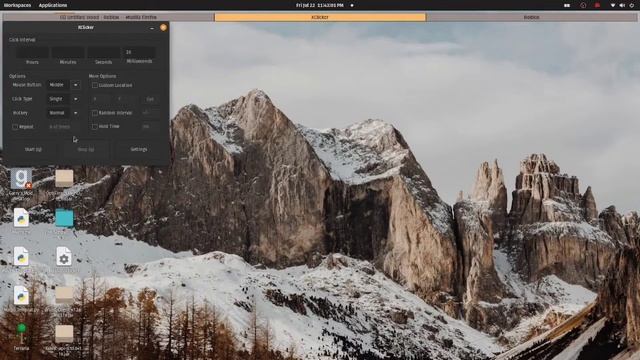640x360 pixels.
Task: Switch to the Roblox window tab
Action: [531, 17]
